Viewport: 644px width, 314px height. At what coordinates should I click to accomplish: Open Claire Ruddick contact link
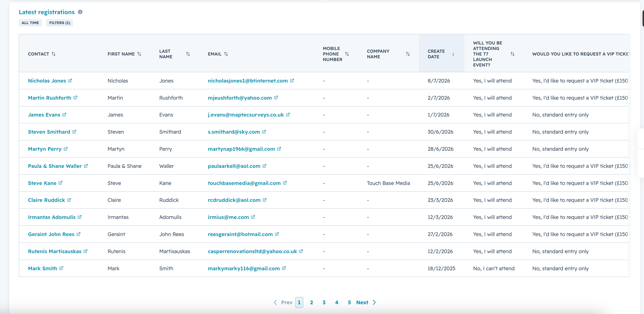46,200
